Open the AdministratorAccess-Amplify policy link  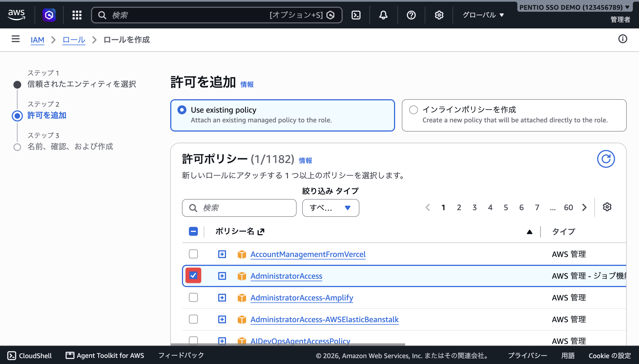pyautogui.click(x=302, y=298)
